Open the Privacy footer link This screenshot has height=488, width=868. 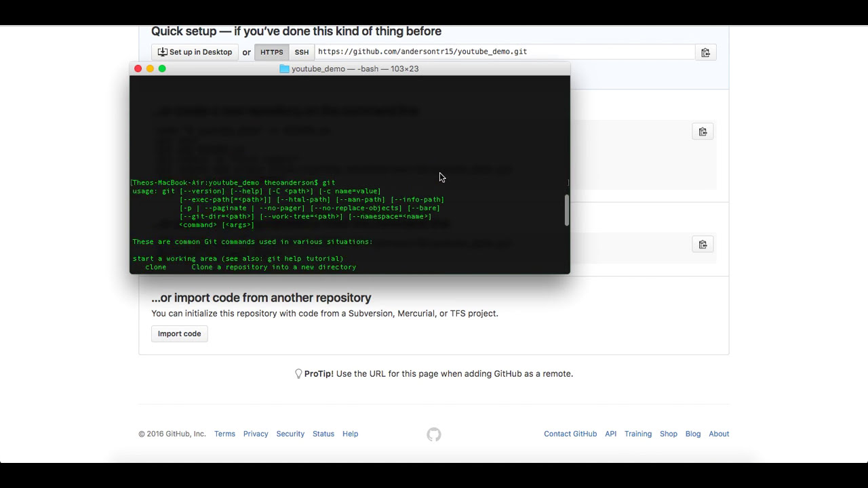(256, 434)
